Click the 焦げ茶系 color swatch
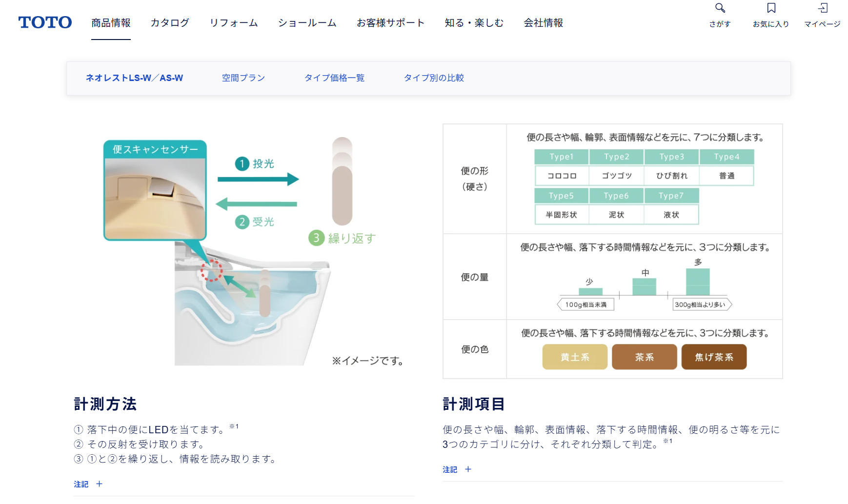Viewport: 848px width, 504px height. tap(714, 357)
